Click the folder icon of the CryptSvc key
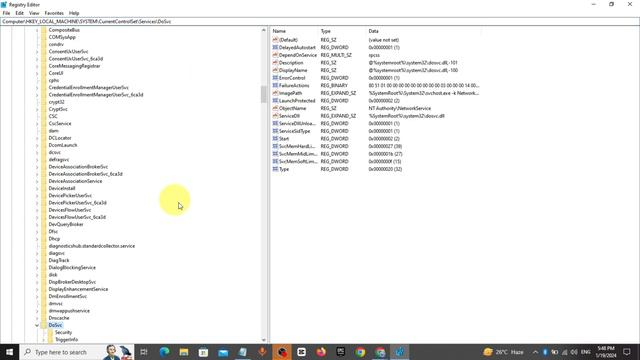The height and width of the screenshot is (360, 640). 44,109
